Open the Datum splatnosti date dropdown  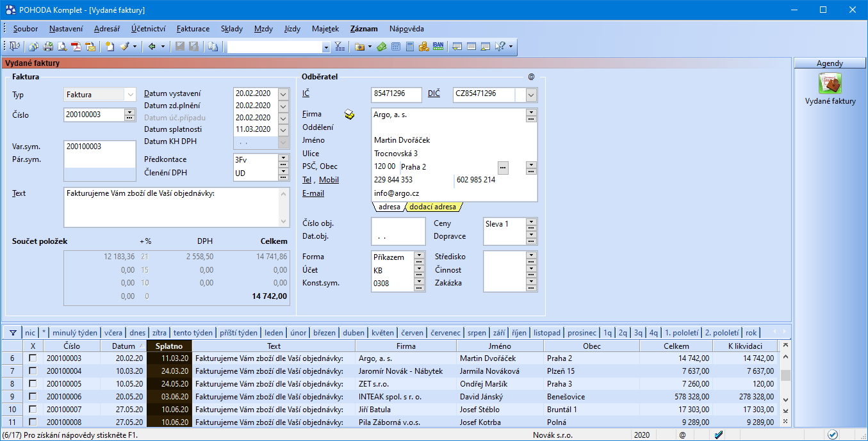click(x=283, y=130)
